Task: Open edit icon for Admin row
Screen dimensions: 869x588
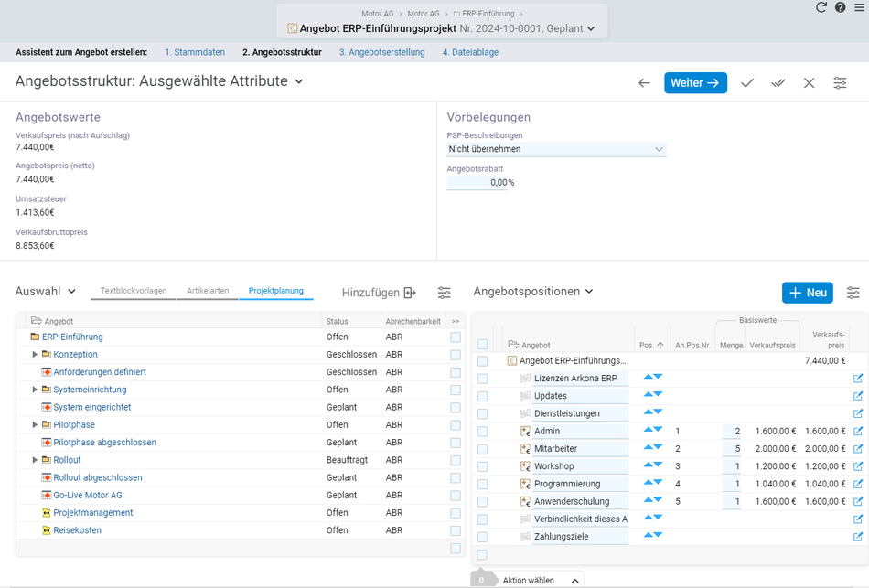Action: pos(858,431)
